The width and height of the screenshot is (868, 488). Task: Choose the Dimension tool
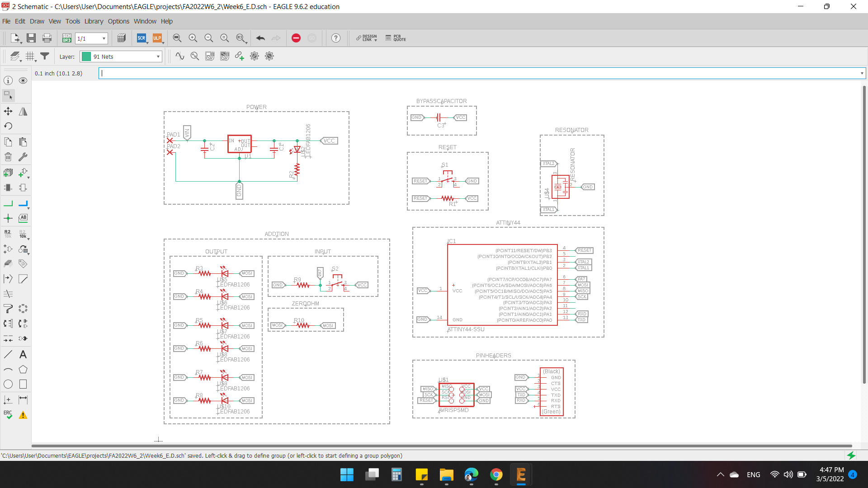pos(23,400)
